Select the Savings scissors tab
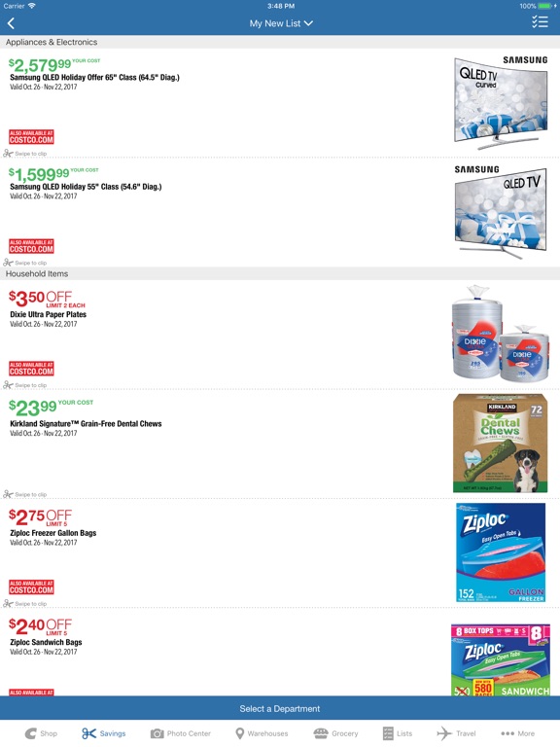Viewport: 560px width, 747px height. [x=103, y=733]
